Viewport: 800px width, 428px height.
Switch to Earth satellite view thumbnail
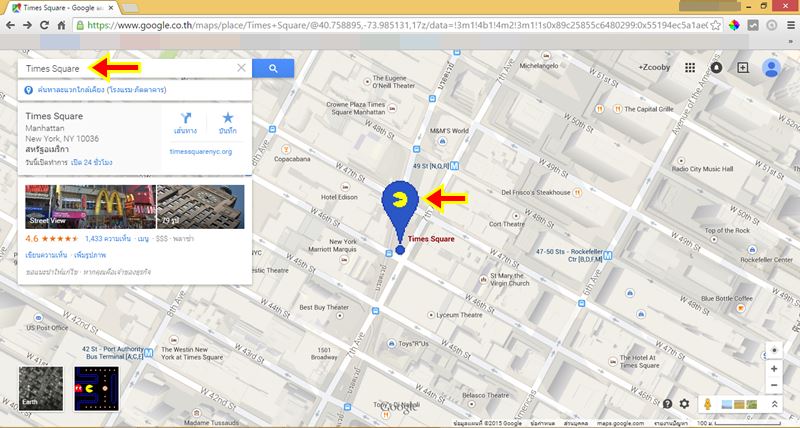click(41, 389)
